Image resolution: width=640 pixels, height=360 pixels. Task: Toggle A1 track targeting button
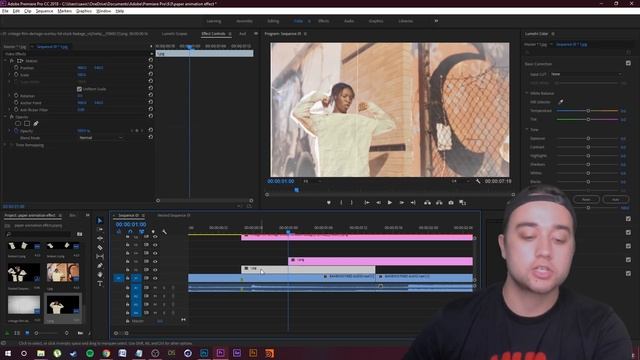click(136, 288)
